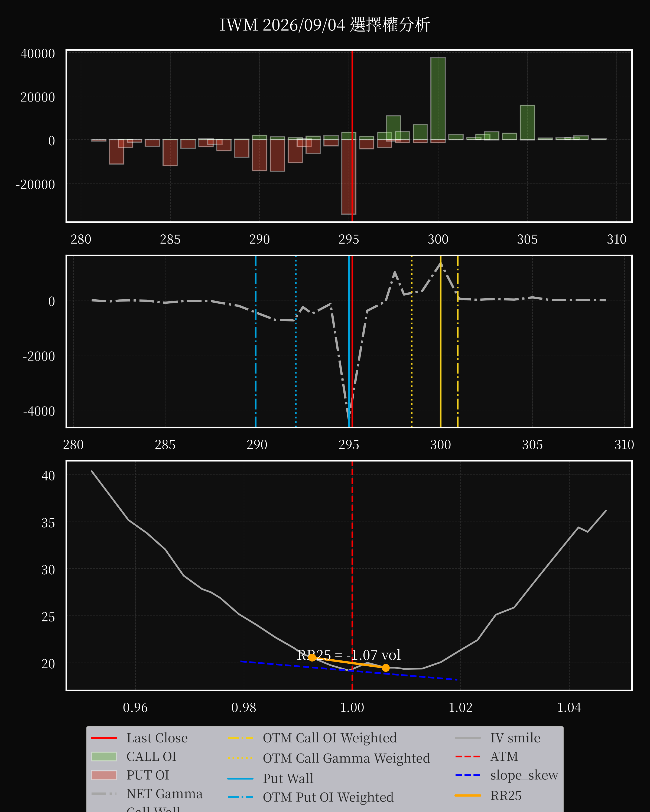The height and width of the screenshot is (812, 650).
Task: Click the "-4000" y-axis label of gamma chart
Action: point(39,411)
